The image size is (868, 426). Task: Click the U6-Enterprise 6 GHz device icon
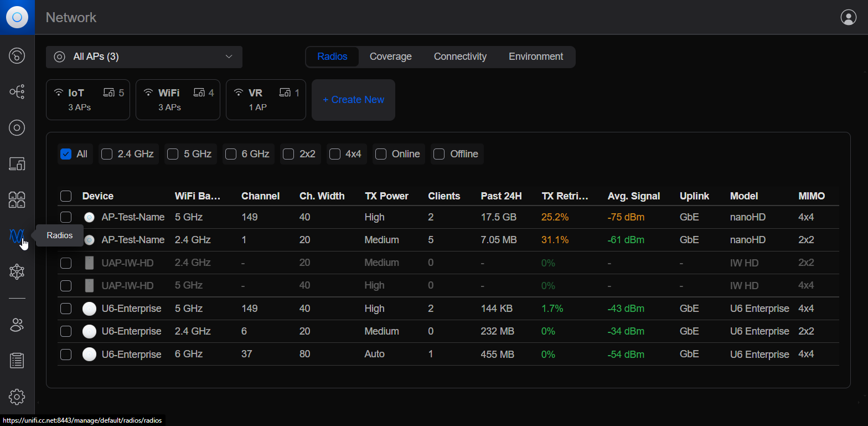coord(89,354)
